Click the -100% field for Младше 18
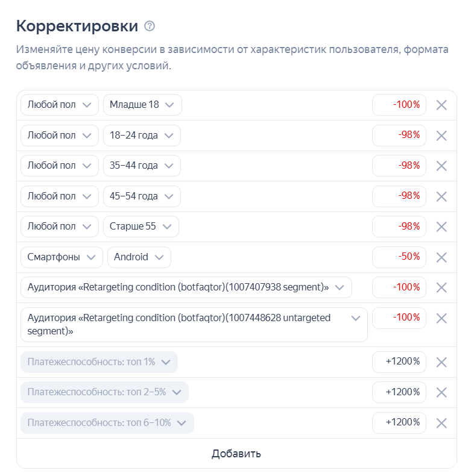The image size is (474, 476). pos(399,105)
